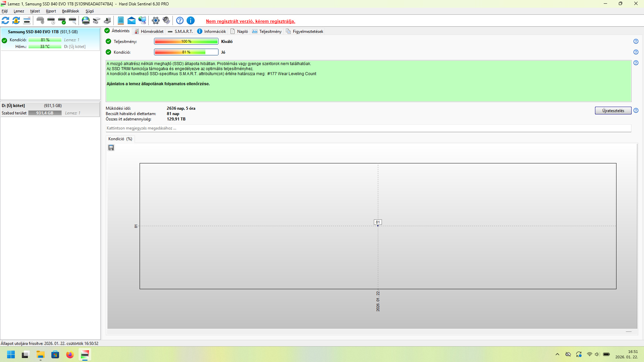Click the disk beside computer tower icon
Image resolution: width=644 pixels, height=362 pixels.
107,21
